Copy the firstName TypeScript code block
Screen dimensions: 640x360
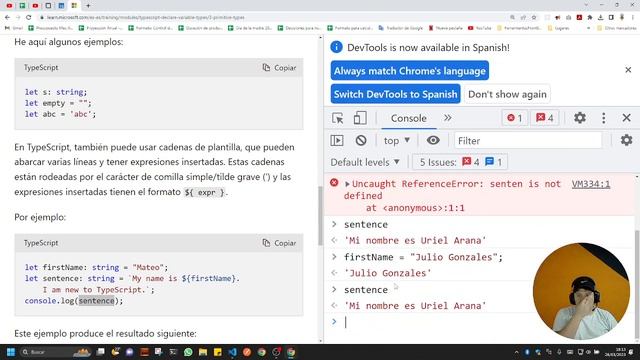click(280, 243)
